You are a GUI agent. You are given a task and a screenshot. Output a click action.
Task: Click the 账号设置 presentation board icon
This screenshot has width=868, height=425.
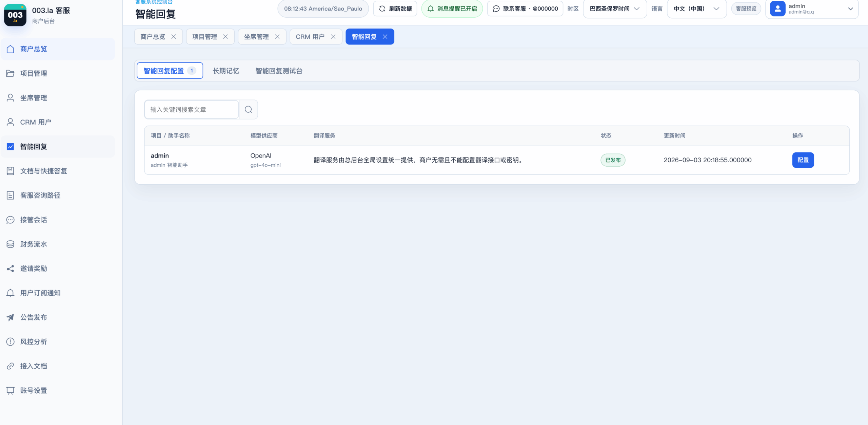pyautogui.click(x=11, y=391)
